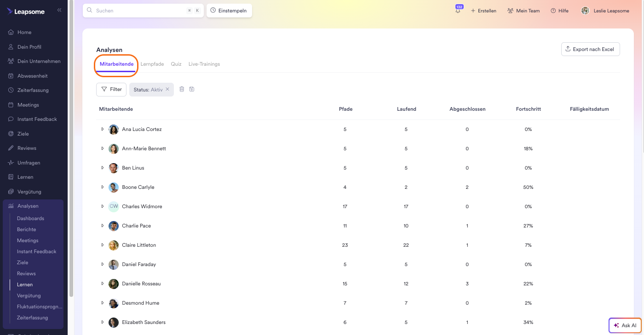
Task: Open Instant Feedback from main sidebar
Action: point(37,119)
